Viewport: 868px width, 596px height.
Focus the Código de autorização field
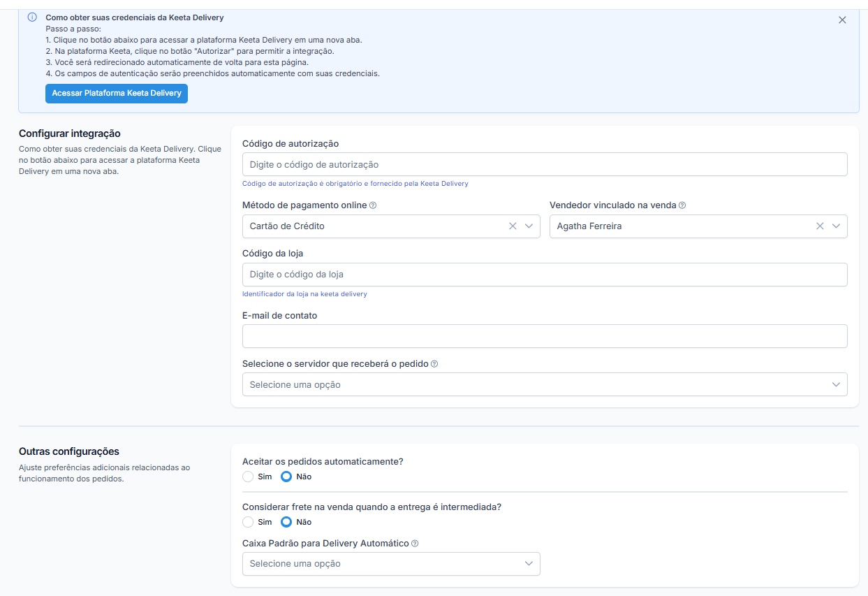(x=545, y=164)
